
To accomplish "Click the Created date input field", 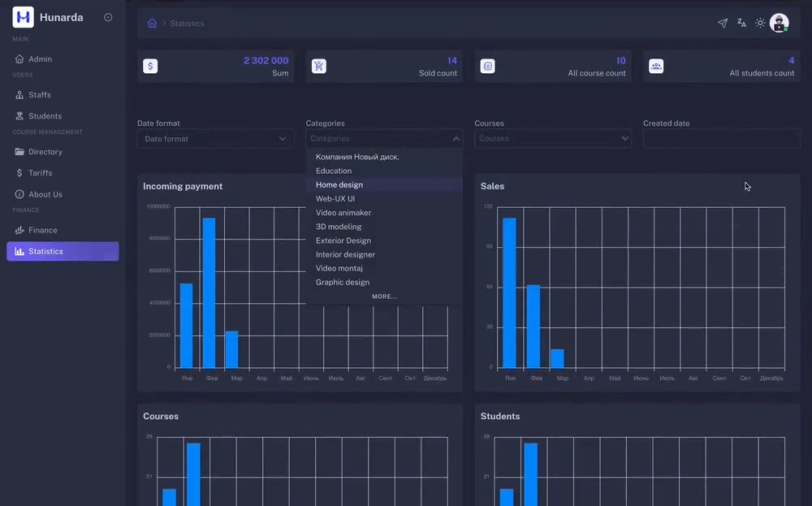I will pos(721,138).
